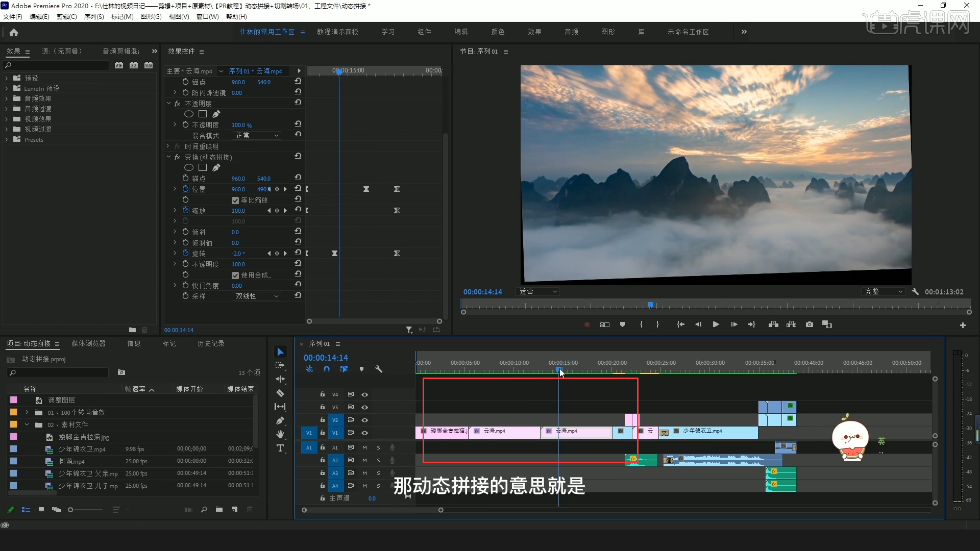Open sampling dropdown

click(256, 296)
